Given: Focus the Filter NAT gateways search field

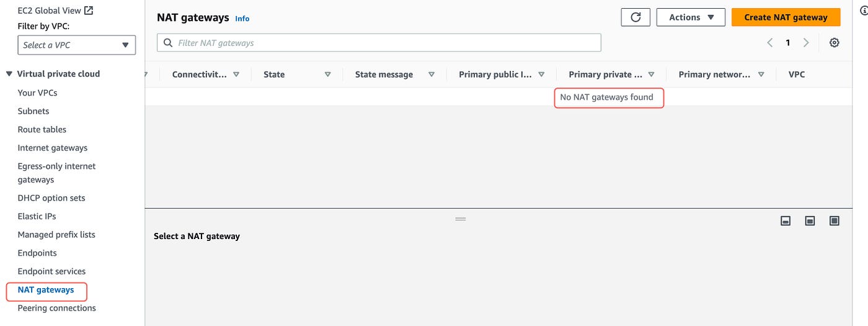Looking at the screenshot, I should click(379, 43).
